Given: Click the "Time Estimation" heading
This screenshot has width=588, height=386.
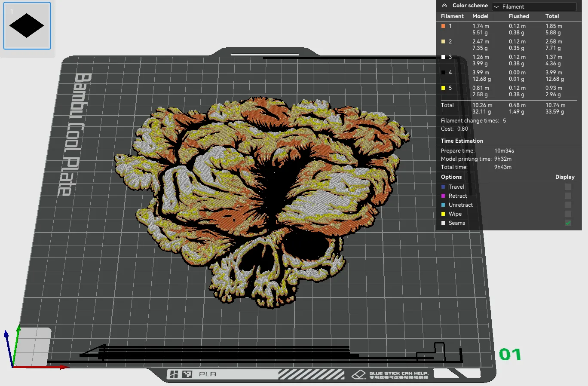Looking at the screenshot, I should 462,141.
